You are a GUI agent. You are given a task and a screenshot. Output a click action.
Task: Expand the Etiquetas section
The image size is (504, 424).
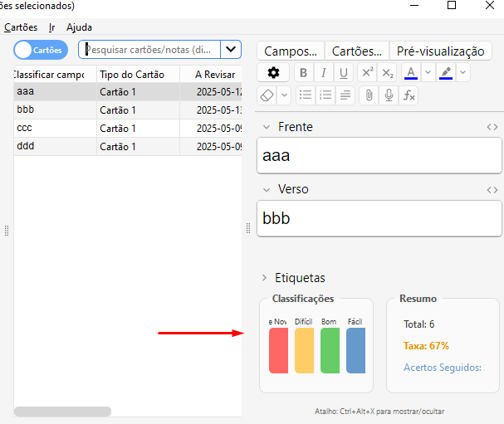pos(266,278)
